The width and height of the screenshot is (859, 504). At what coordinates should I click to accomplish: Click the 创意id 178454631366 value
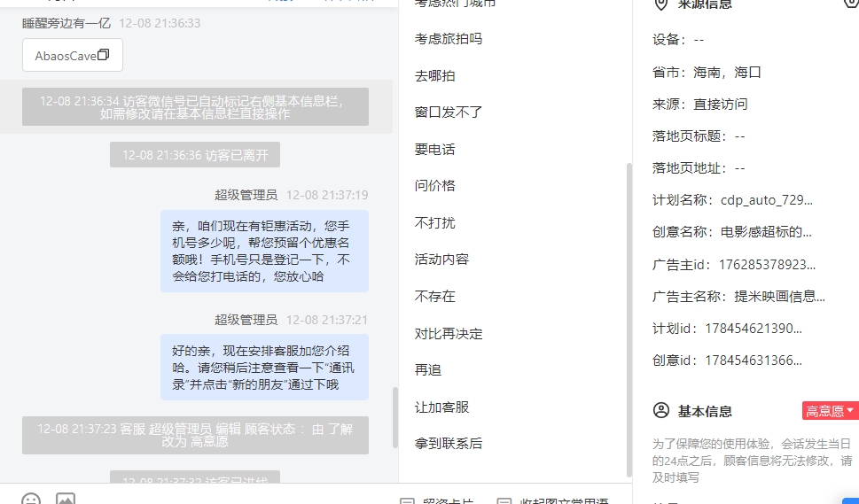tap(754, 361)
